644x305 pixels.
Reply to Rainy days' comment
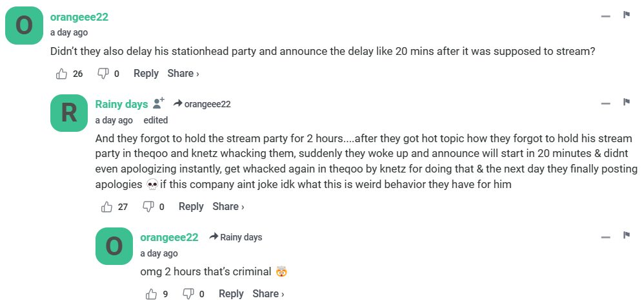tap(191, 207)
